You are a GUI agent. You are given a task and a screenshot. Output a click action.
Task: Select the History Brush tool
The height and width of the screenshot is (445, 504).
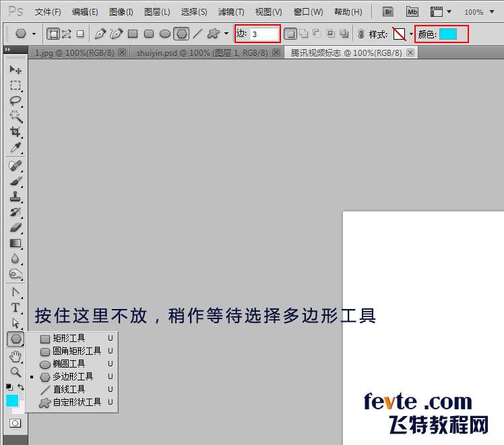point(15,212)
